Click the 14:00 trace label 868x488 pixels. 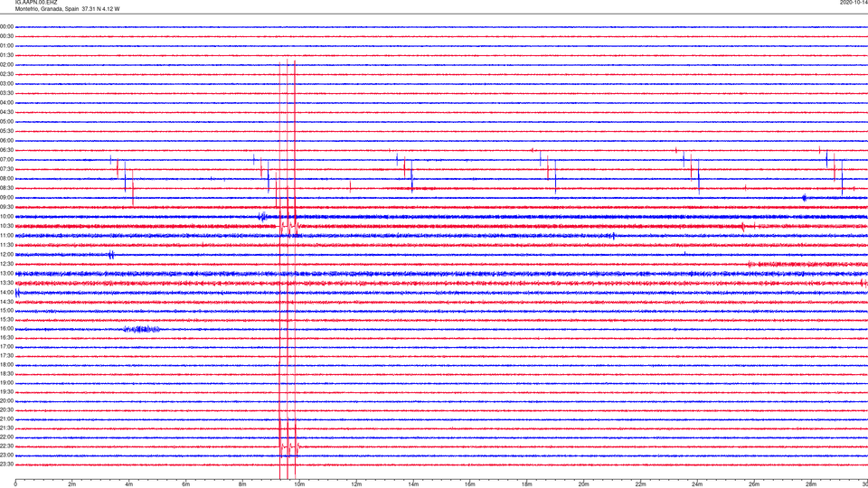[x=6, y=292]
